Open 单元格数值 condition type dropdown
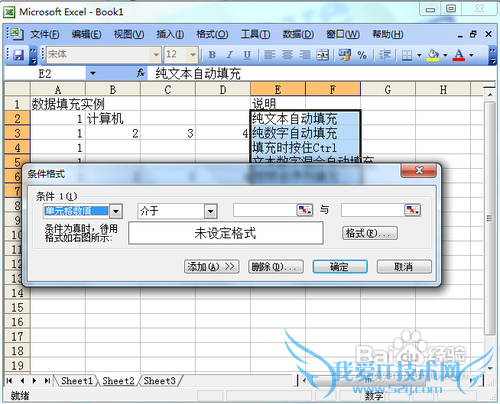Screen dimensions: 500x404 pos(116,211)
